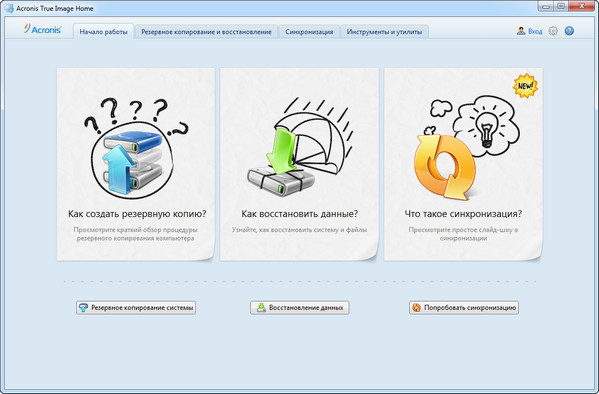Click the Вход sign-in link

[x=535, y=31]
